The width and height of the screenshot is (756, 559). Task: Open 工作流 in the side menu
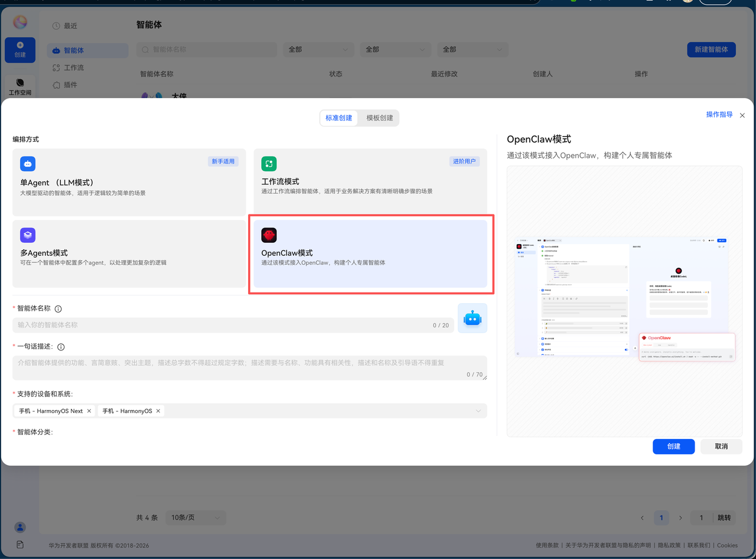tap(69, 68)
